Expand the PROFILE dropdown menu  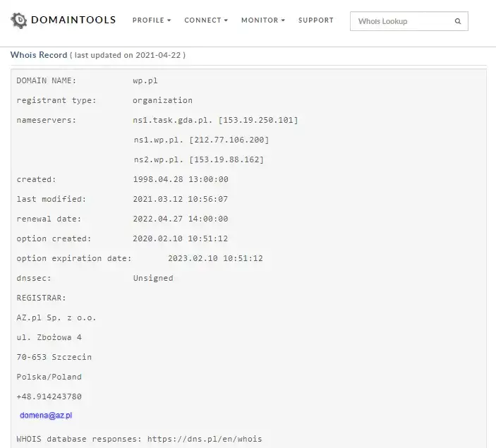152,20
